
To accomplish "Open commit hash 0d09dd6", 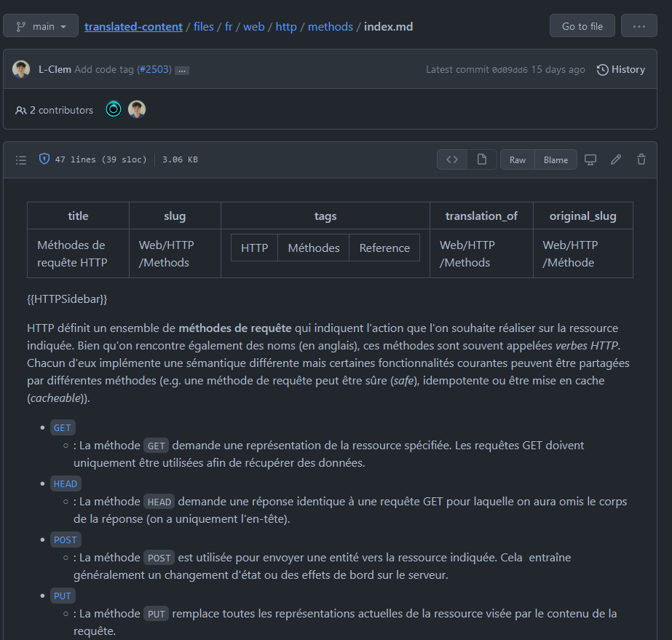I will (510, 70).
